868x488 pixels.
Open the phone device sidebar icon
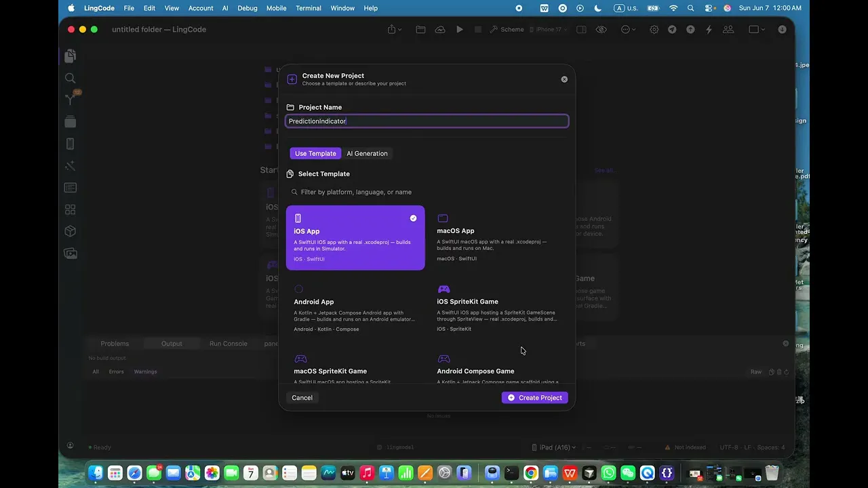pos(70,144)
